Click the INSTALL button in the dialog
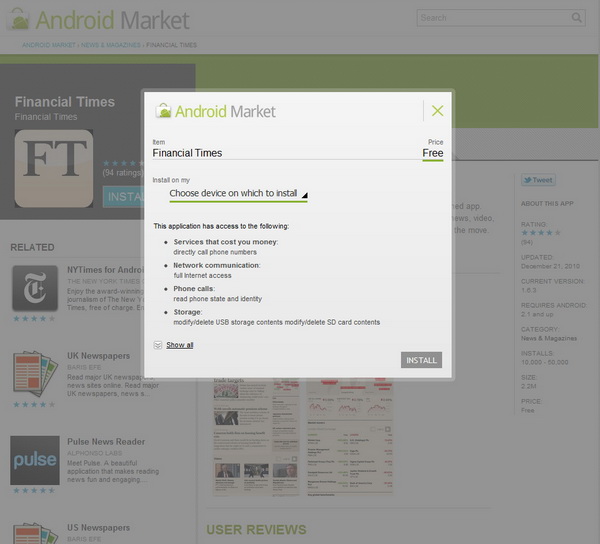The image size is (600, 544). point(421,360)
